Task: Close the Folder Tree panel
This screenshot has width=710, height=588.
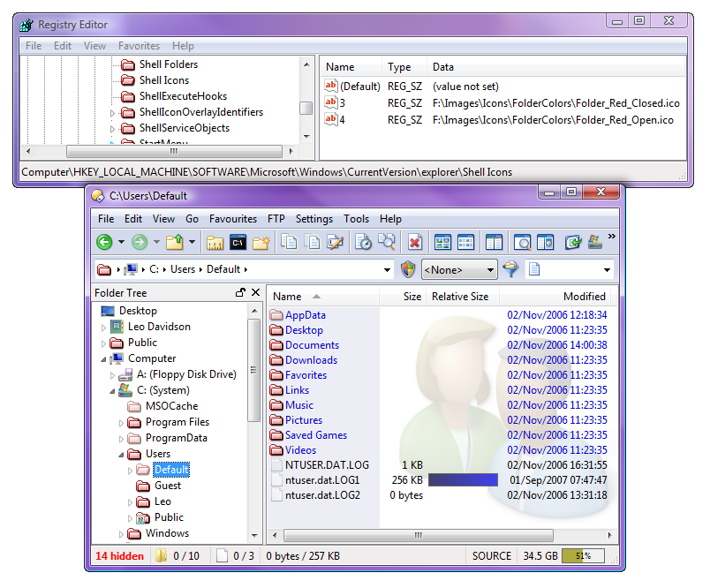Action: point(256,292)
